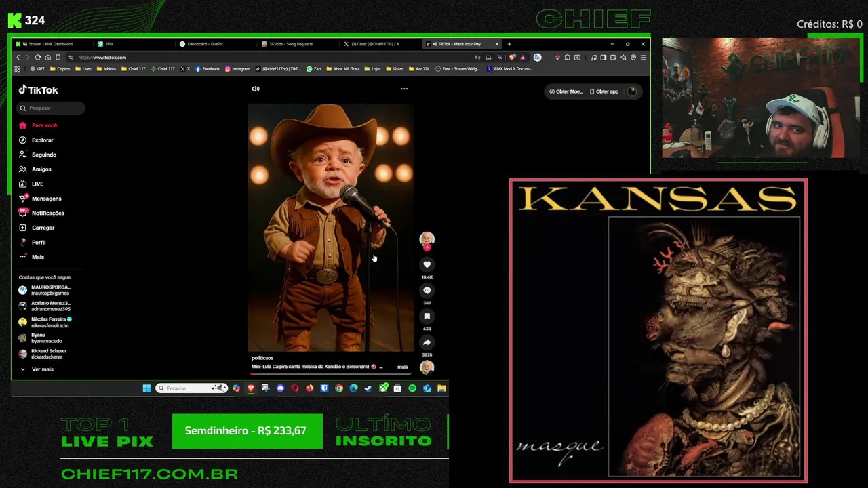Screen dimensions: 868x488
Task: Open the Instagram bookmark
Action: 237,69
